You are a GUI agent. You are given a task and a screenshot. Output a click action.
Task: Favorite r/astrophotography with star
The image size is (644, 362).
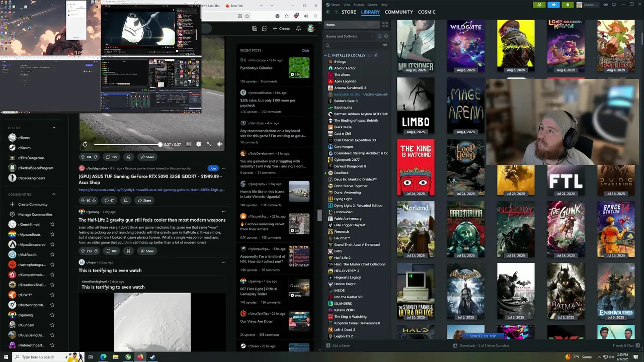(52, 265)
